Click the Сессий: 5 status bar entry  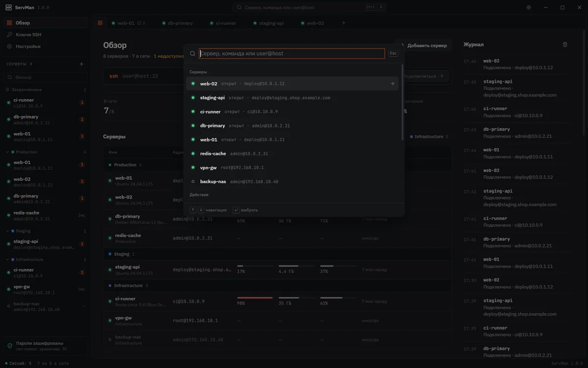point(18,364)
